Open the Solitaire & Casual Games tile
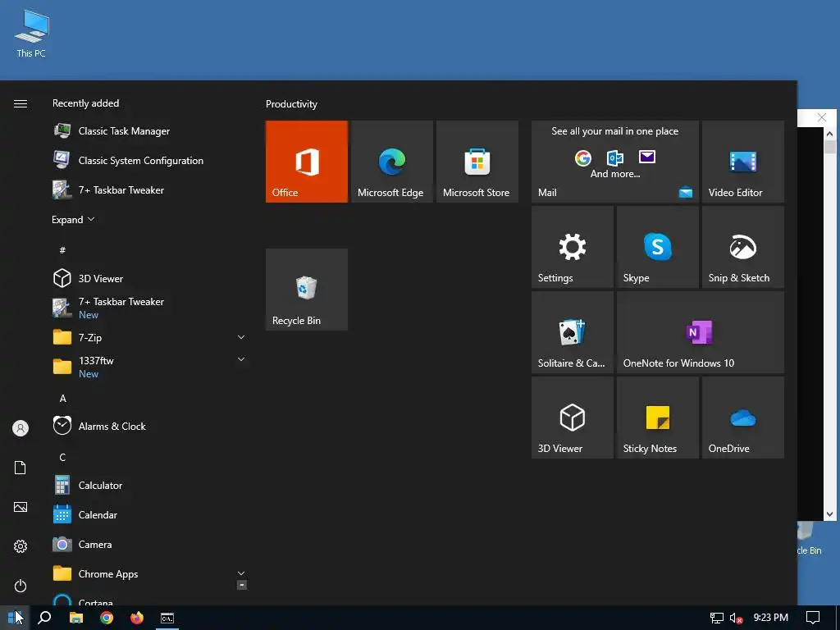840x630 pixels. click(x=572, y=331)
